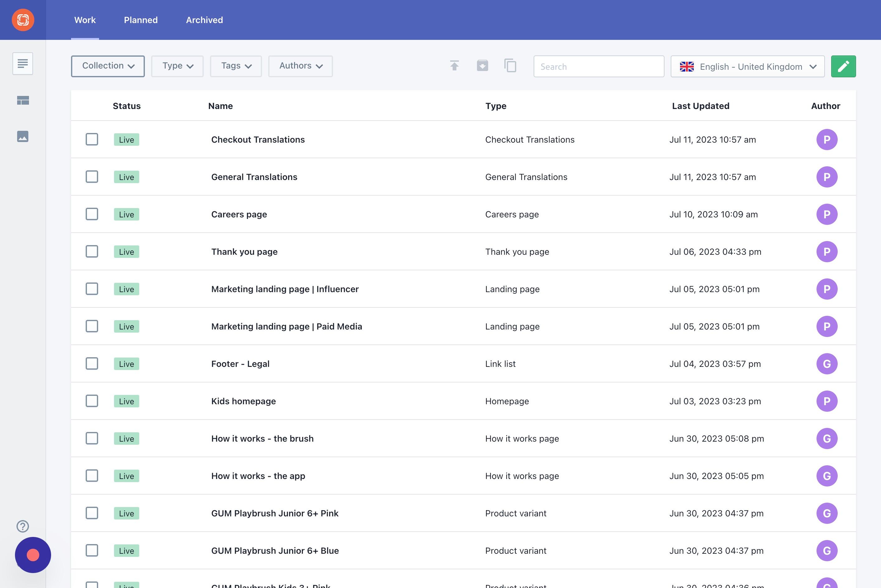Click the archive box toolbar icon
Image resolution: width=881 pixels, height=588 pixels.
[482, 66]
